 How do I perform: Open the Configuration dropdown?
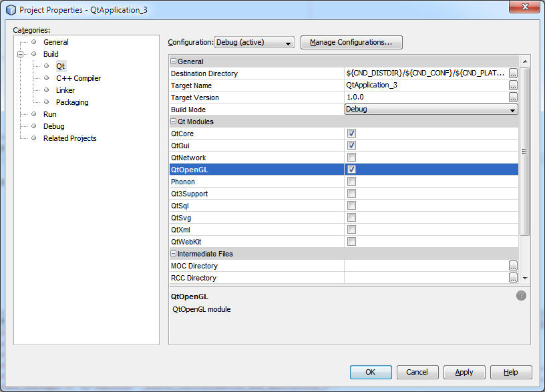tap(254, 42)
